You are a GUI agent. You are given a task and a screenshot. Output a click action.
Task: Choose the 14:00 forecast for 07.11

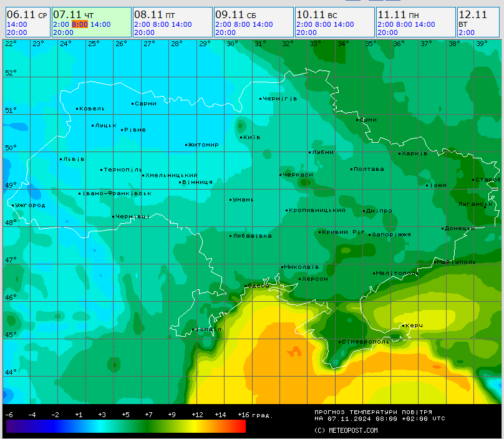point(100,24)
